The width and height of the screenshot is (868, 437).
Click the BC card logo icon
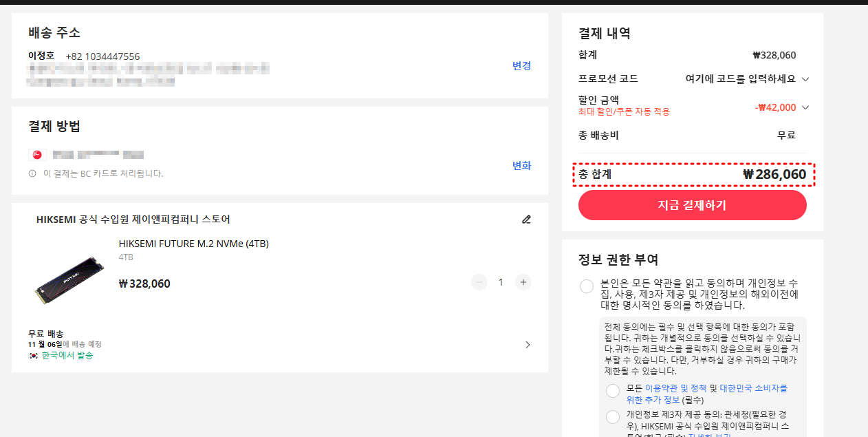point(37,155)
